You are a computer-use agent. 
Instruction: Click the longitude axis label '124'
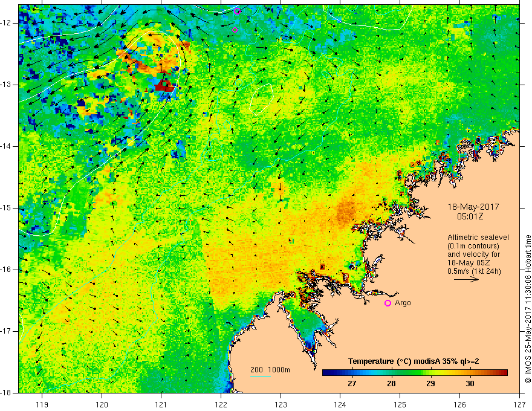340,405
